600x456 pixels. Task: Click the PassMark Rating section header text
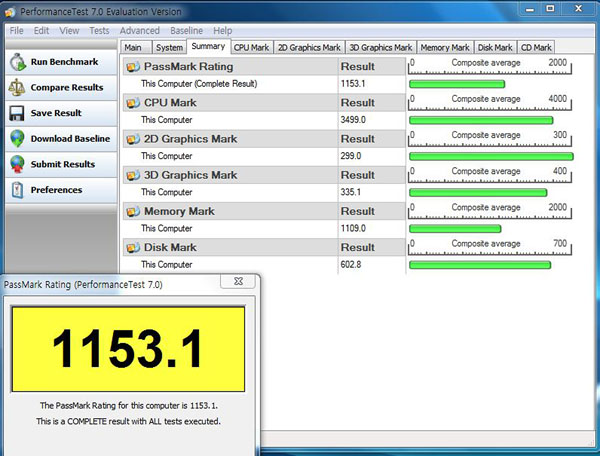(188, 67)
